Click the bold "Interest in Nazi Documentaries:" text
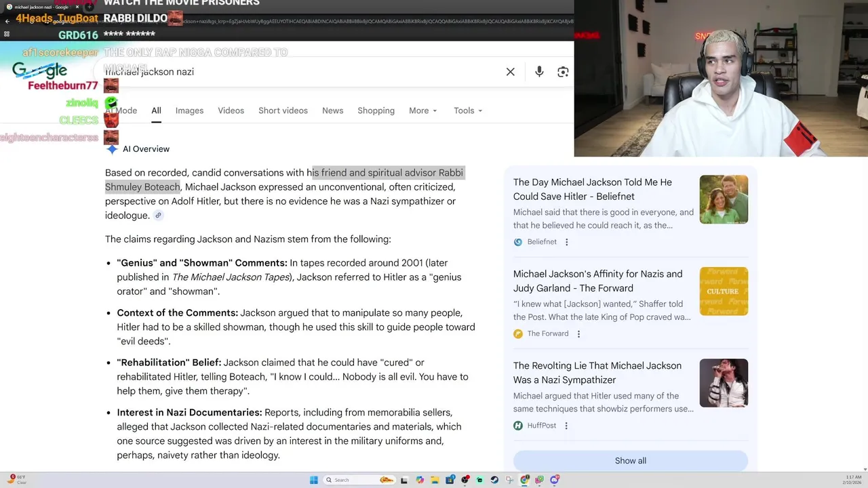868x488 pixels. click(189, 413)
